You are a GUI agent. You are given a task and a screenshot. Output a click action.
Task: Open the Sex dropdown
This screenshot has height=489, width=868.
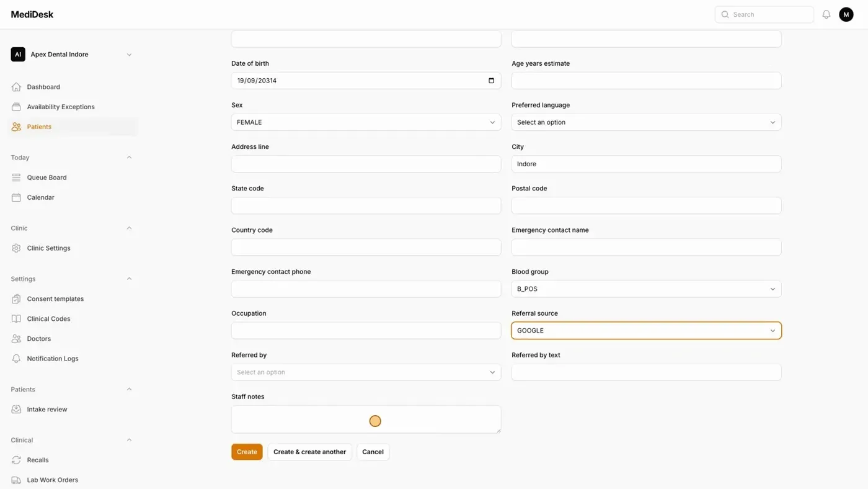pos(366,122)
